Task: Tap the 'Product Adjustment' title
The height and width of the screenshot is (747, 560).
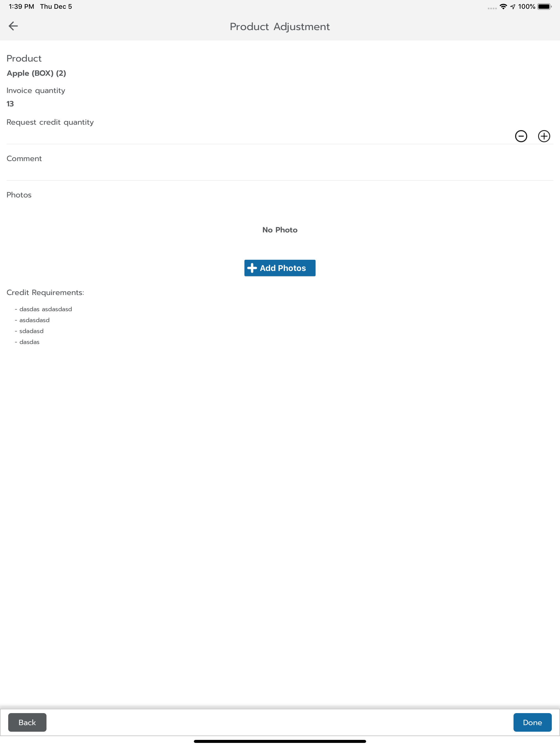Action: point(280,27)
